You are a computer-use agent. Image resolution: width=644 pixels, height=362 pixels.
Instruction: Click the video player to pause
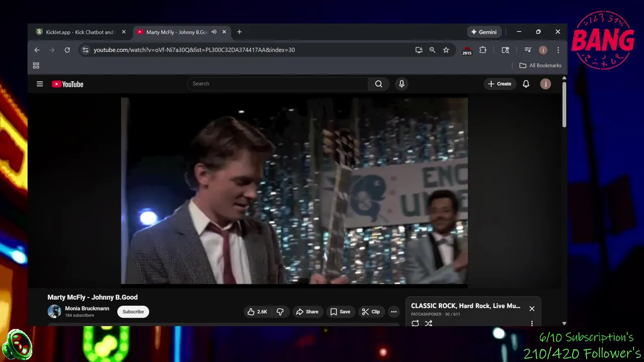(x=294, y=191)
